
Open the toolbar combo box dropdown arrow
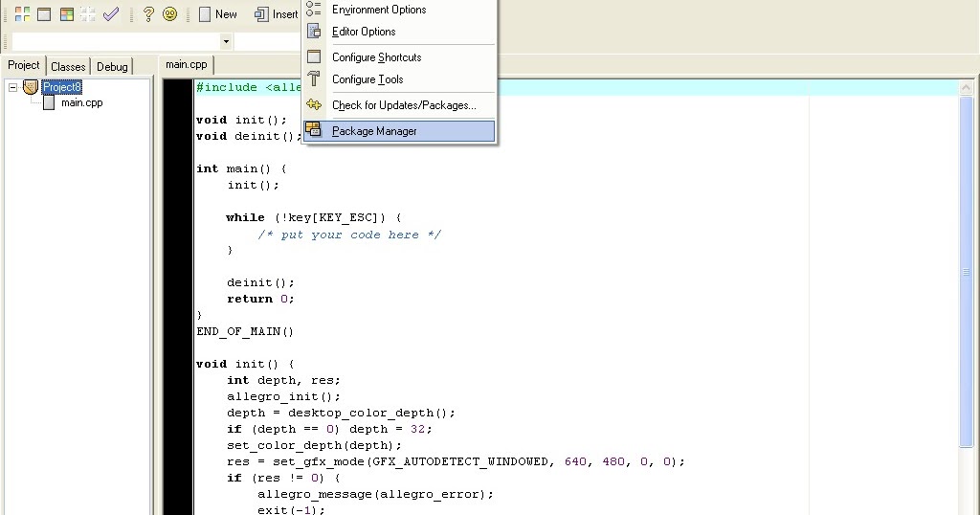[226, 41]
